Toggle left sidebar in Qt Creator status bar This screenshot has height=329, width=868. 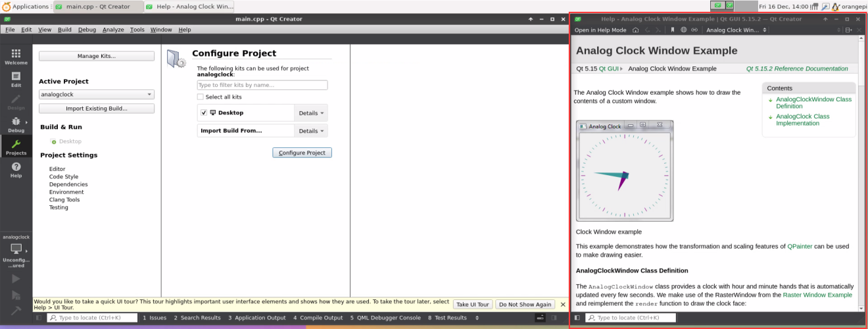[38, 318]
